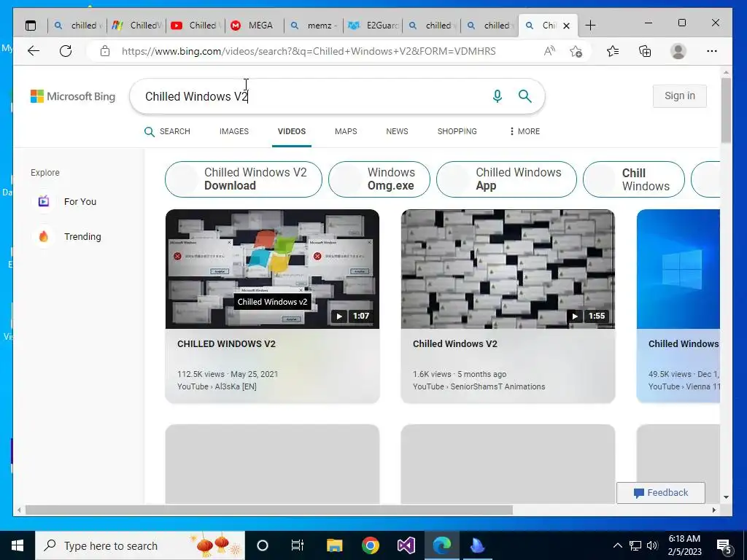Select the VIDEOS tab

[292, 131]
